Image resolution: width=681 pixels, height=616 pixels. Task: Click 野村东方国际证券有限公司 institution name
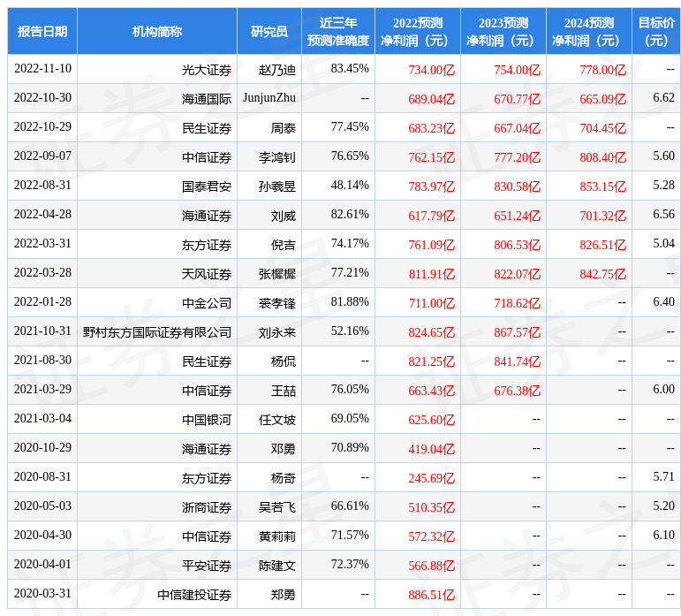pyautogui.click(x=157, y=333)
